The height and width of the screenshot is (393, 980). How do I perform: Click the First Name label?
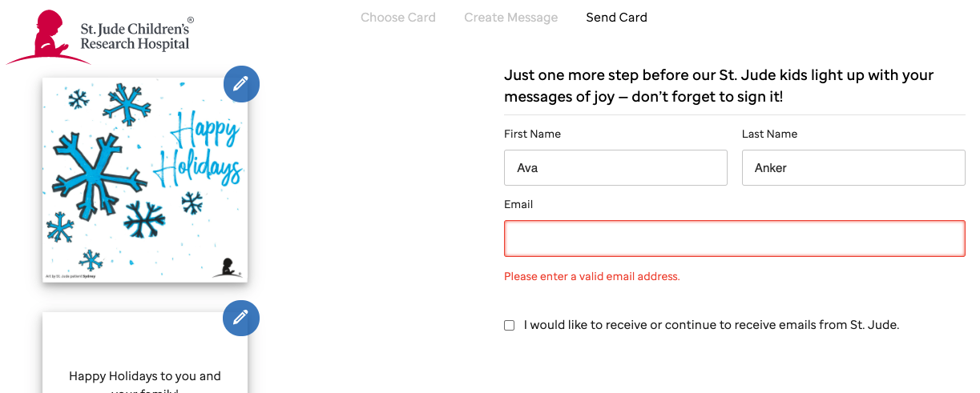click(532, 134)
